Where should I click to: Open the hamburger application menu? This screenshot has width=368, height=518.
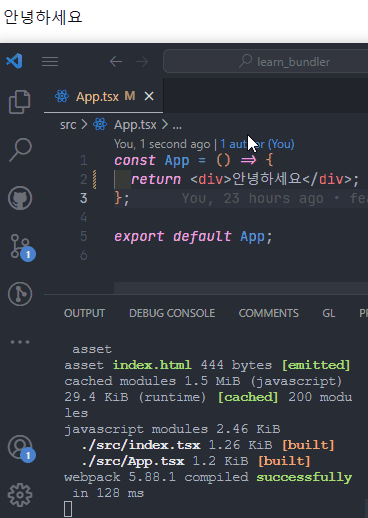click(50, 61)
